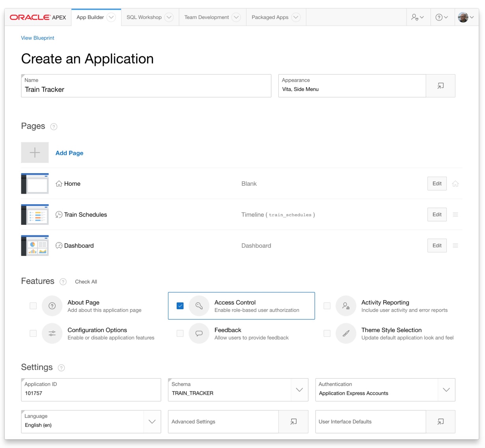Uncheck the Access Control feature checkbox
The image size is (485, 448).
(x=180, y=306)
